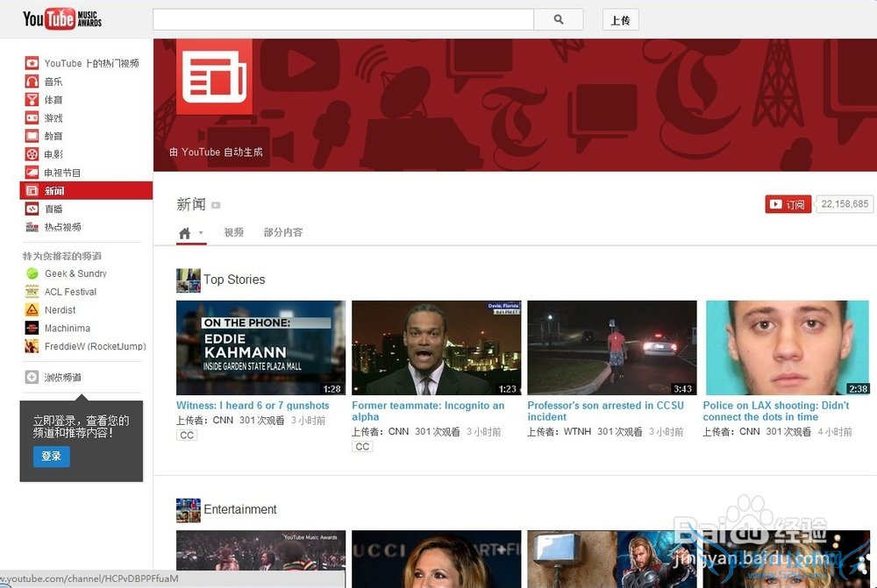Open the WTNH uploader name

[x=577, y=431]
